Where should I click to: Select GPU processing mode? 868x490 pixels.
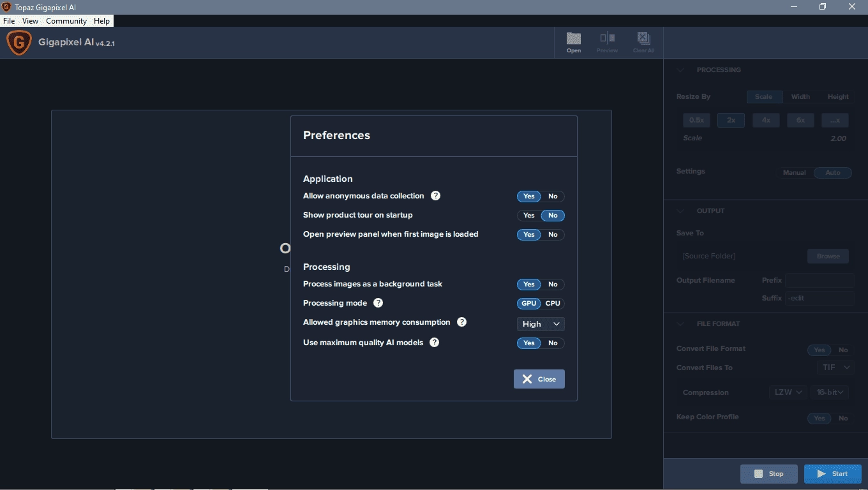528,304
